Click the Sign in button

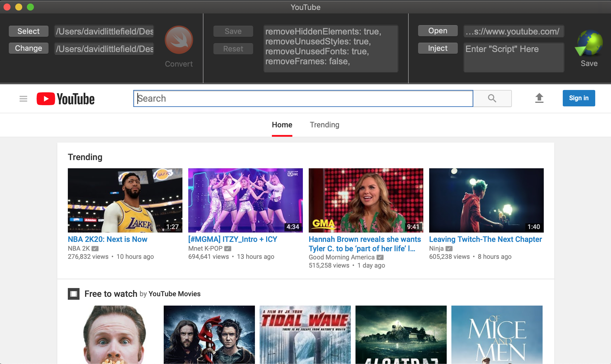click(579, 98)
